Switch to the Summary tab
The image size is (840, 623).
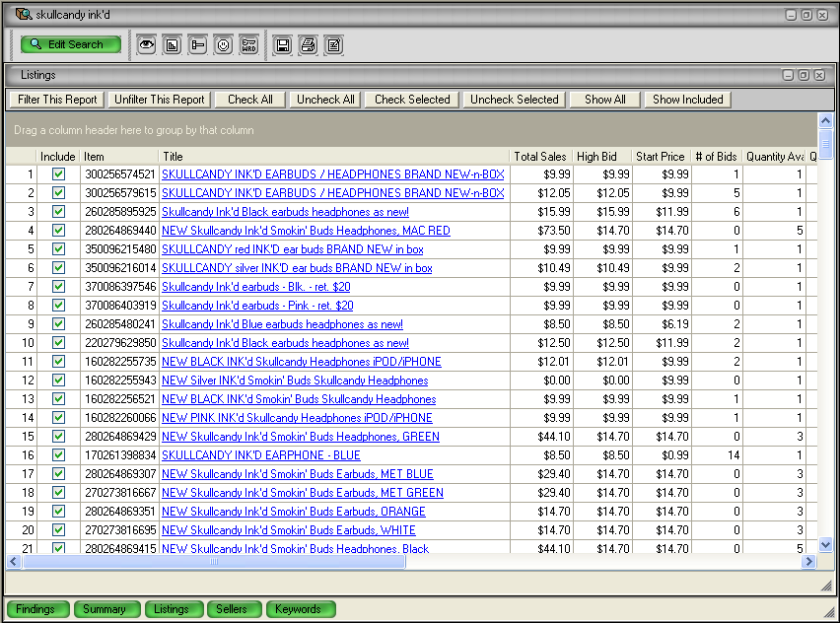pyautogui.click(x=106, y=609)
